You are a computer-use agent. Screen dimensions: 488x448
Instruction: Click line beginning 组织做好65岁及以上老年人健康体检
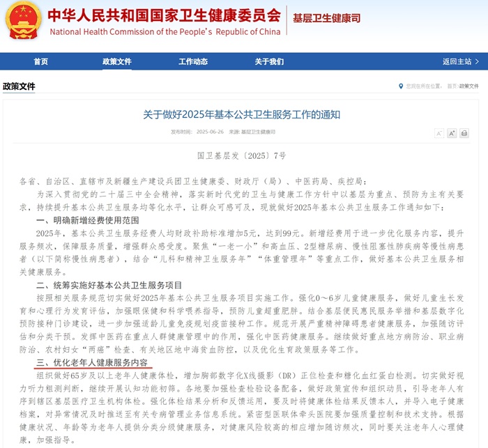tap(250, 376)
